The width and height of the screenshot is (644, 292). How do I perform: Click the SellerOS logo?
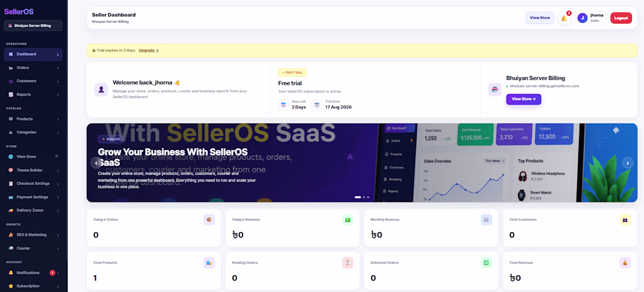point(19,12)
